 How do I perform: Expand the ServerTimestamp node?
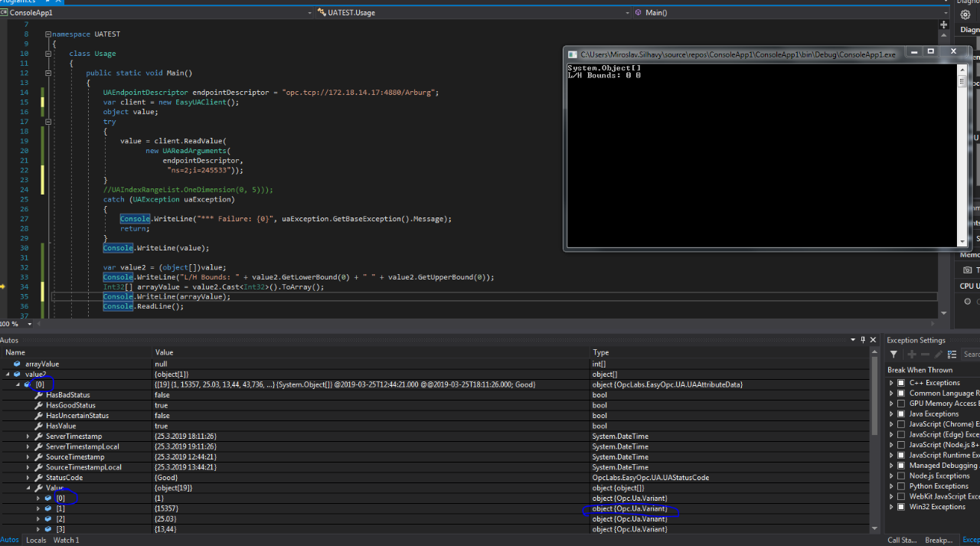click(x=28, y=436)
